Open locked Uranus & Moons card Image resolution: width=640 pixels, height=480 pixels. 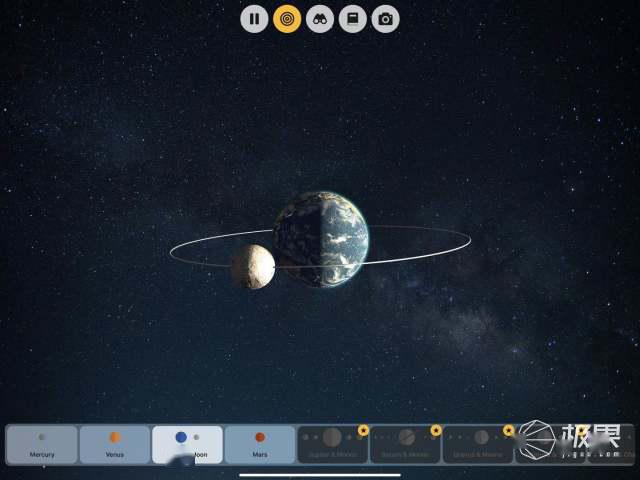coord(478,444)
